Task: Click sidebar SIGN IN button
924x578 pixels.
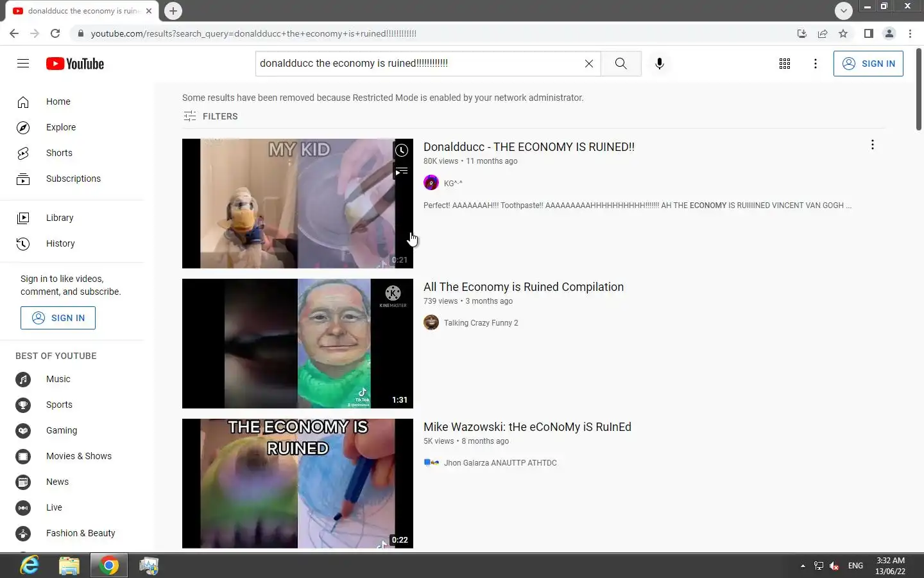Action: point(58,318)
